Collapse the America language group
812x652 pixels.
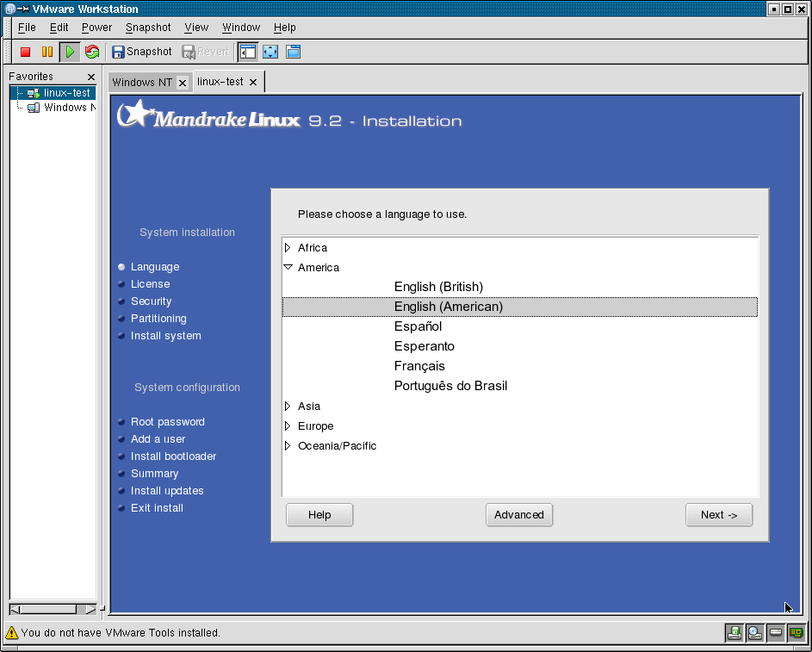pos(288,267)
